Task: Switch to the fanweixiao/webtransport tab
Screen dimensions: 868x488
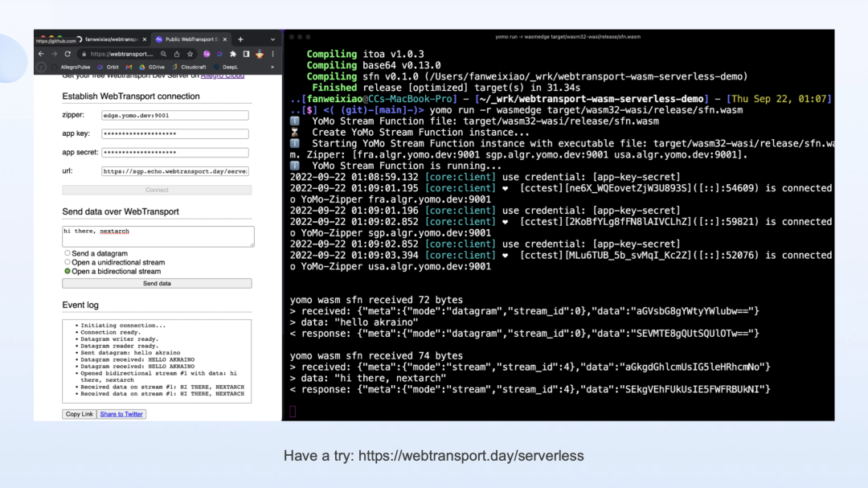Action: [111, 39]
